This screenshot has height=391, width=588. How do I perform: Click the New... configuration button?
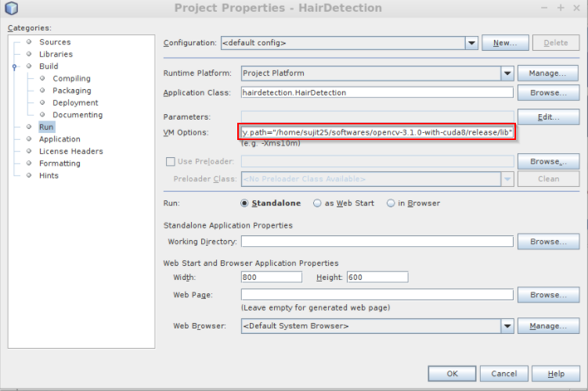(x=505, y=43)
